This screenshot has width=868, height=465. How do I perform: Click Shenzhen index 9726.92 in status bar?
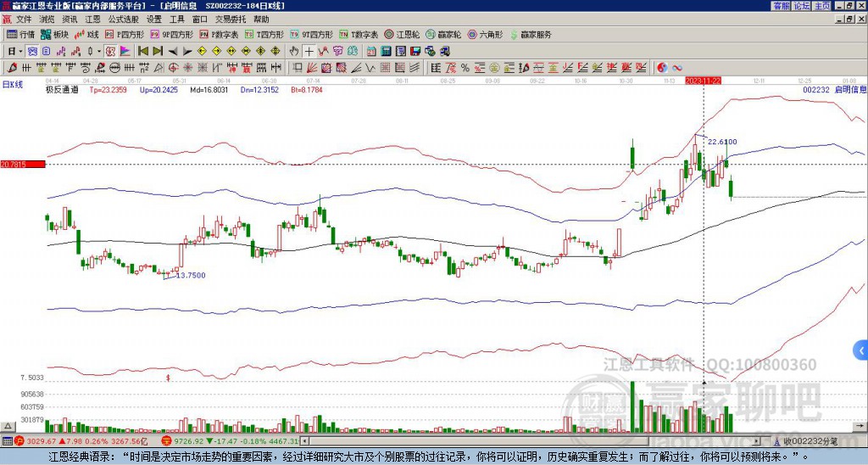[190, 441]
